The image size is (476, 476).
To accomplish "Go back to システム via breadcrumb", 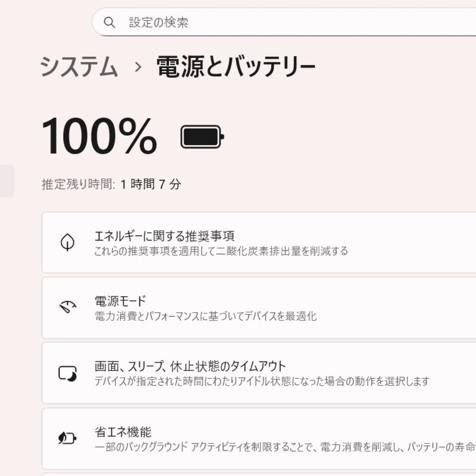I will [78, 67].
